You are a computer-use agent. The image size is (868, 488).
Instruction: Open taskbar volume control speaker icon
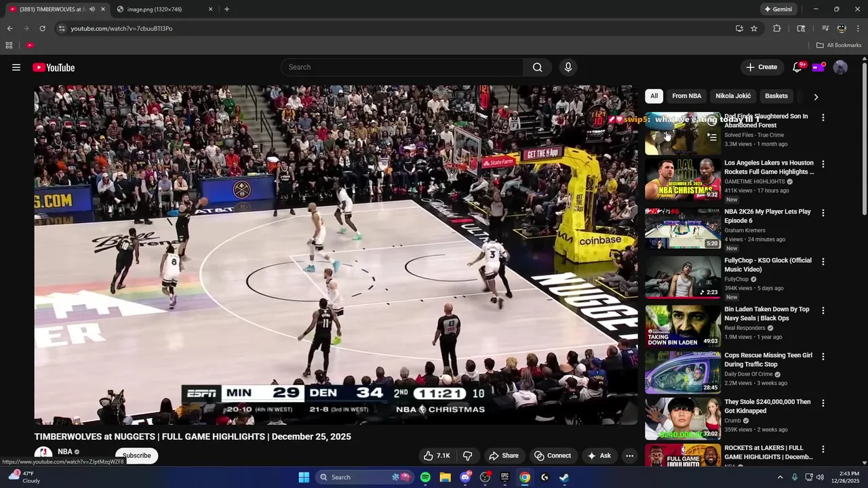point(820,477)
